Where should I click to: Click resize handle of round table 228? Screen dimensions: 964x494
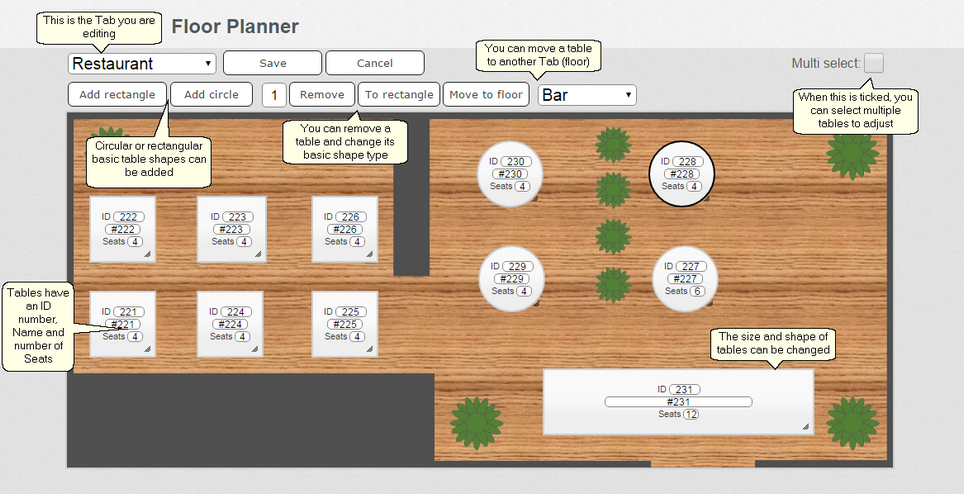coord(708,199)
